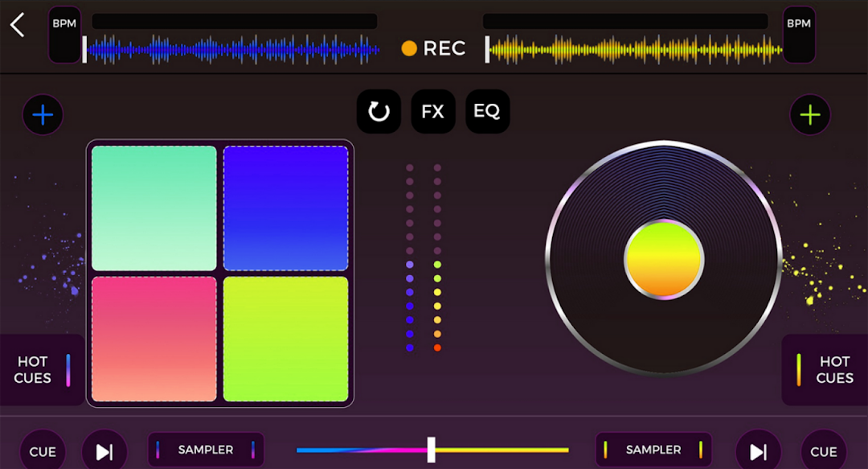This screenshot has height=469, width=868.
Task: Open the FX effects panel
Action: click(433, 112)
